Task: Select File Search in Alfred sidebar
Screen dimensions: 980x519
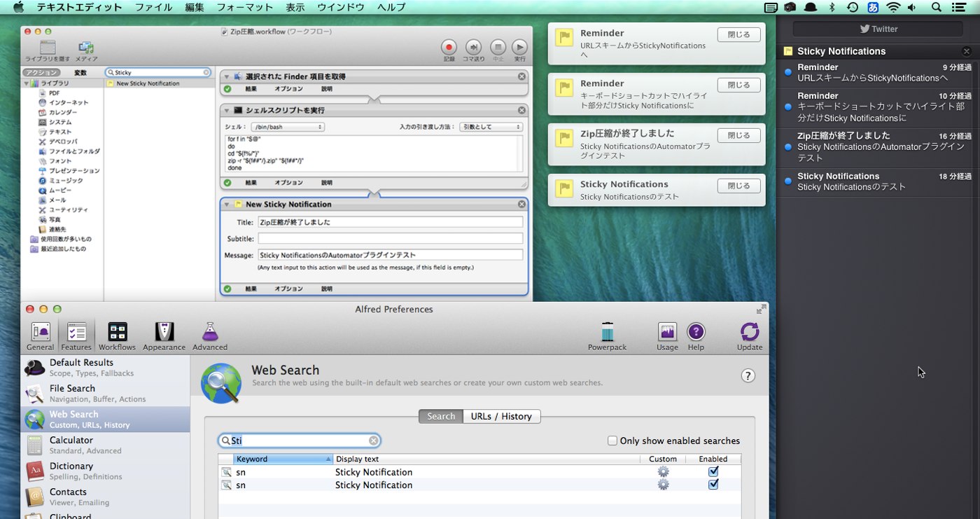Action: click(105, 394)
